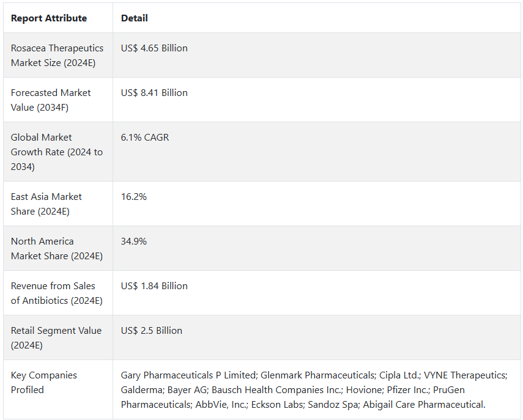Click the US$ 2.5 Billion value
The height and width of the screenshot is (420, 523).
[152, 331]
